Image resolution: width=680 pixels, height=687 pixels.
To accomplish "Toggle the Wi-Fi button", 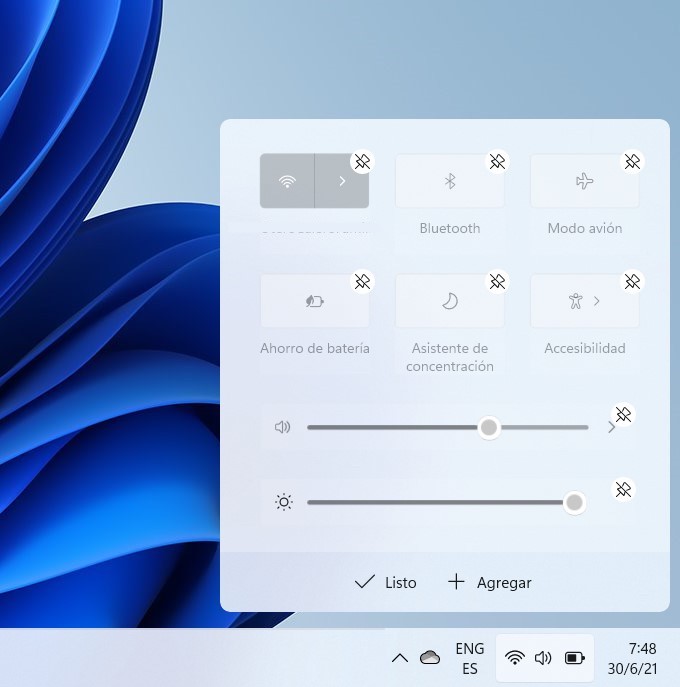I will (x=287, y=181).
